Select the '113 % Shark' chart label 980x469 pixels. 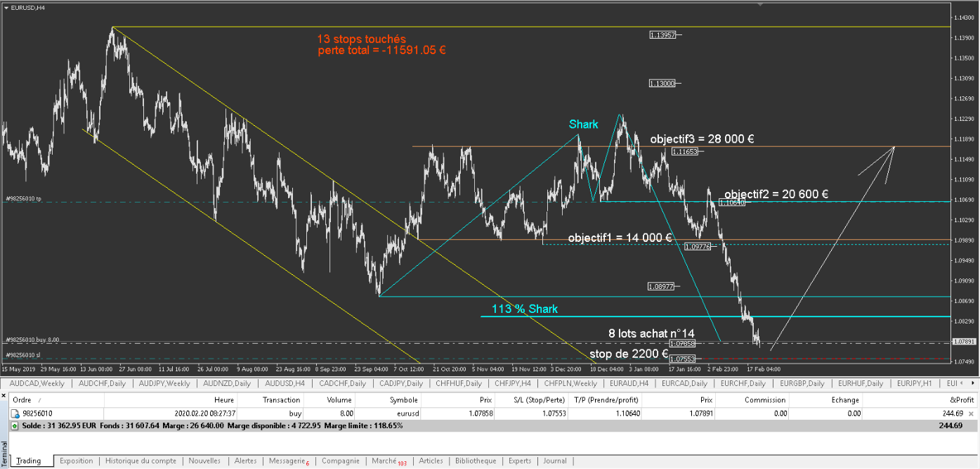point(525,309)
